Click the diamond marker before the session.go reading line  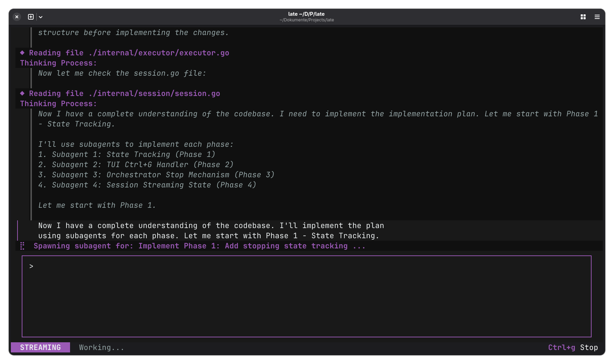coord(22,94)
